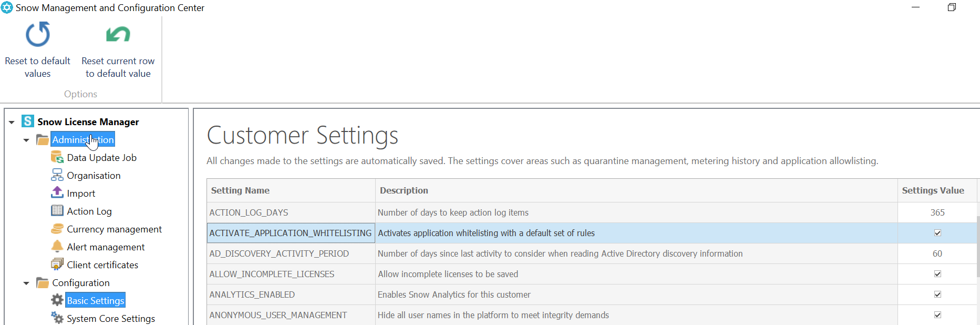Click the Currency management coins icon
The height and width of the screenshot is (325, 980).
coord(57,229)
